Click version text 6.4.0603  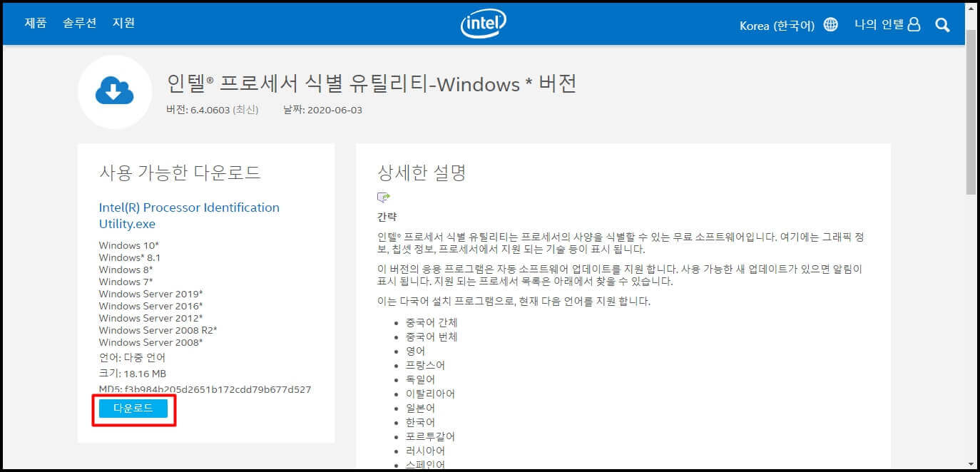point(210,110)
